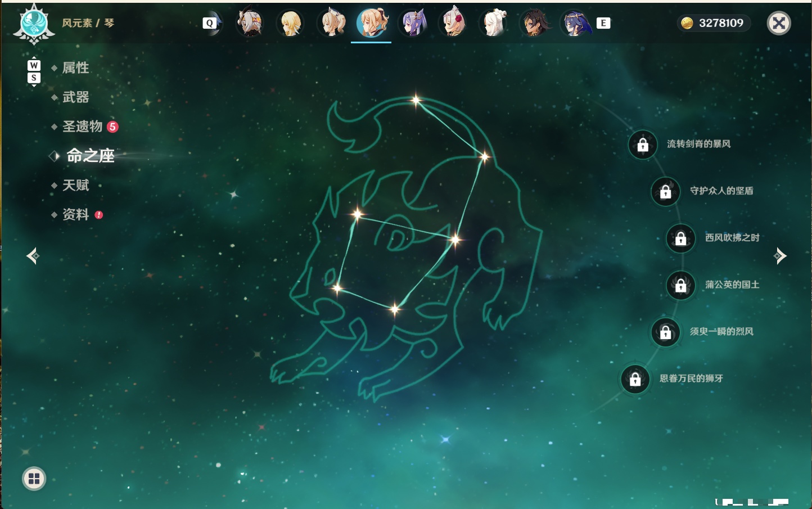The height and width of the screenshot is (509, 812).
Task: Open the 圣遗物 artifacts menu item
Action: 83,127
